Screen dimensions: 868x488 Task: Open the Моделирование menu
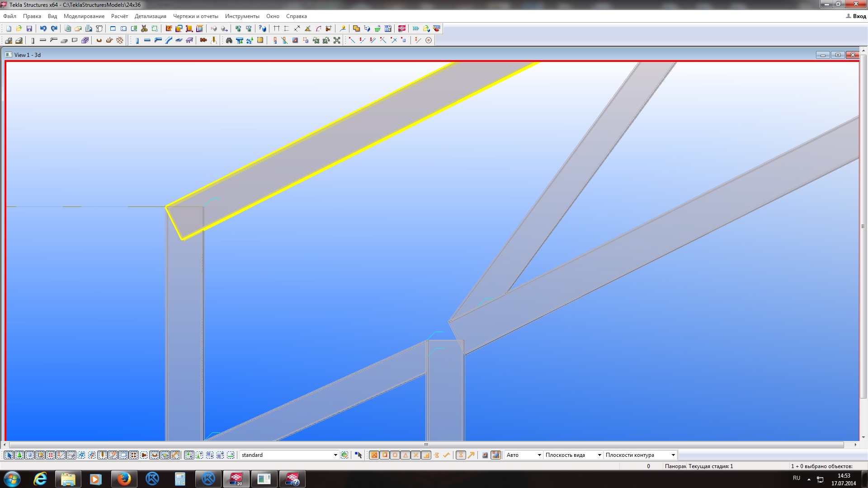[84, 16]
